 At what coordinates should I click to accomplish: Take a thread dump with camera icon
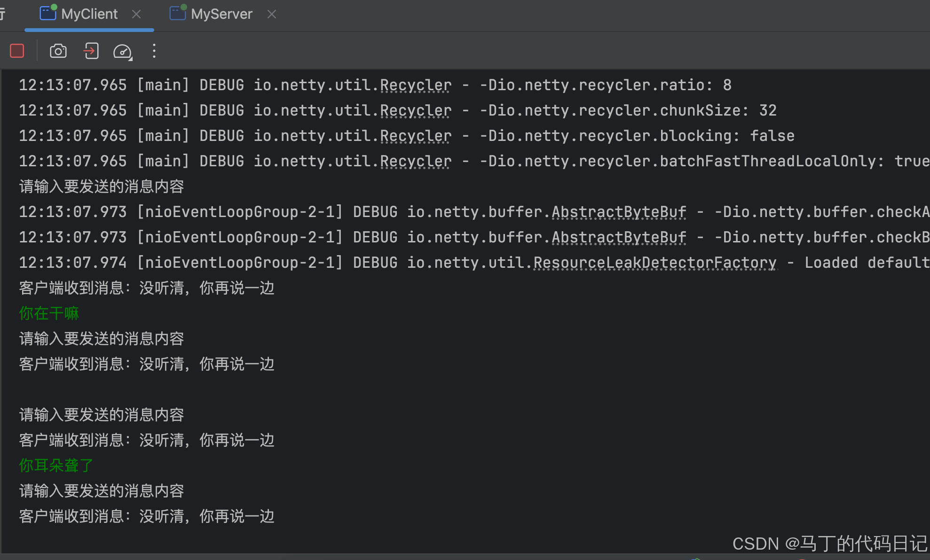58,51
